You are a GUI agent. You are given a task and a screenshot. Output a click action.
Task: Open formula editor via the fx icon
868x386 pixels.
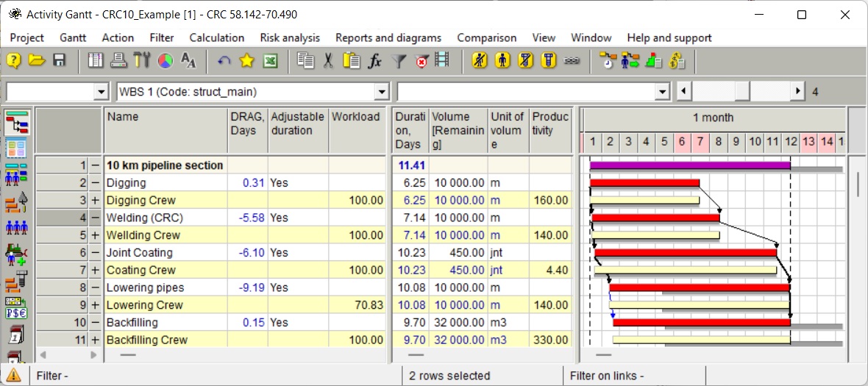pyautogui.click(x=374, y=61)
